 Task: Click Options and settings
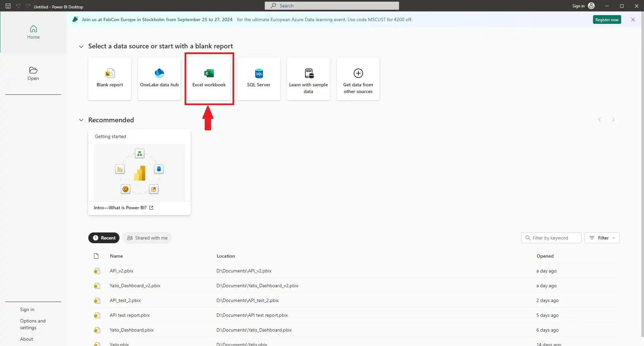[33, 324]
